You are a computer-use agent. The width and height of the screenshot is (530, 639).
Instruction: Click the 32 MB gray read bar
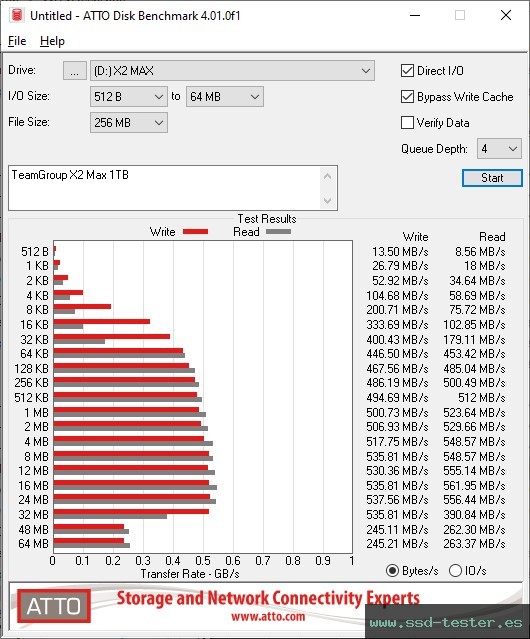click(x=110, y=516)
